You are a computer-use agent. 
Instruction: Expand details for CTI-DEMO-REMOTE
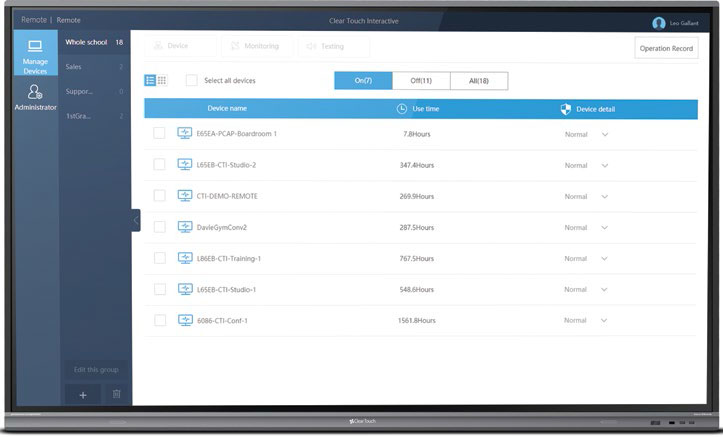605,197
